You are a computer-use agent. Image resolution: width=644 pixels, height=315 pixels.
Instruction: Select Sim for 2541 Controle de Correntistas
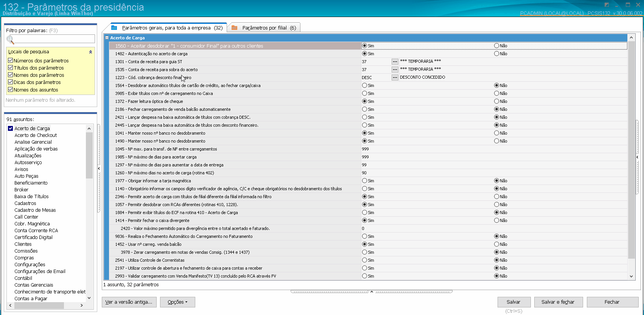(x=364, y=260)
